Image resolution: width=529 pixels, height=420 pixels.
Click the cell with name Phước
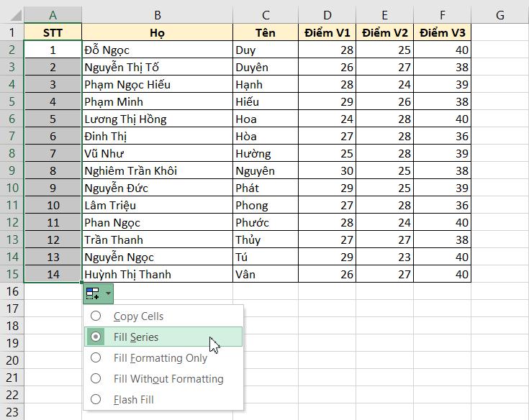click(x=265, y=222)
